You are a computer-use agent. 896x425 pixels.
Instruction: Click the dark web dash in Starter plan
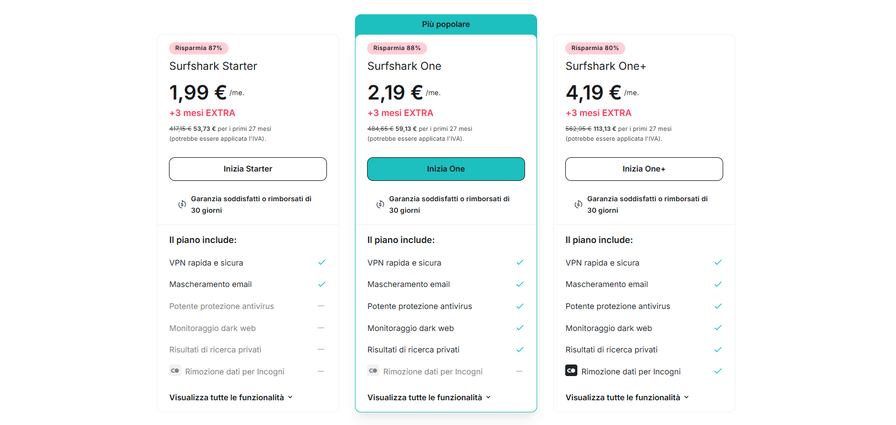(321, 328)
